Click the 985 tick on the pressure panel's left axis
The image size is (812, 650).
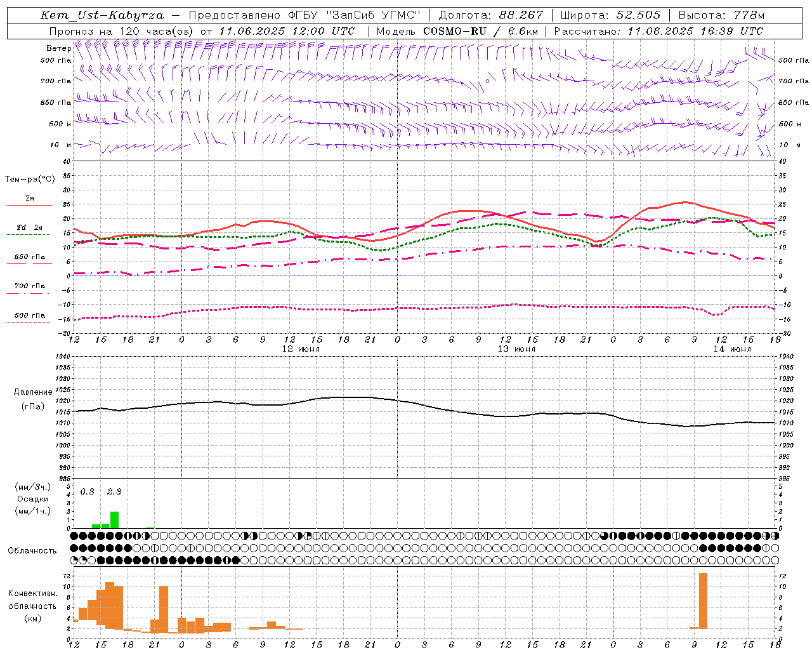(x=64, y=479)
